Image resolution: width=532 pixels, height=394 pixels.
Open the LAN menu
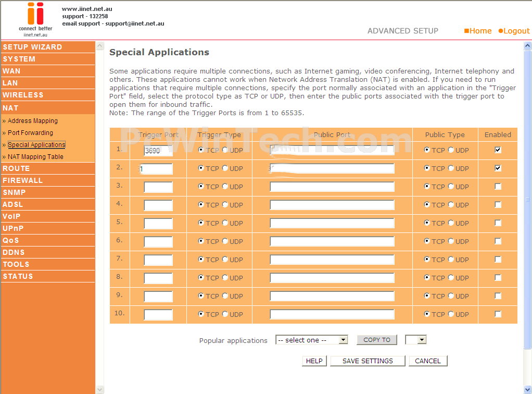48,83
